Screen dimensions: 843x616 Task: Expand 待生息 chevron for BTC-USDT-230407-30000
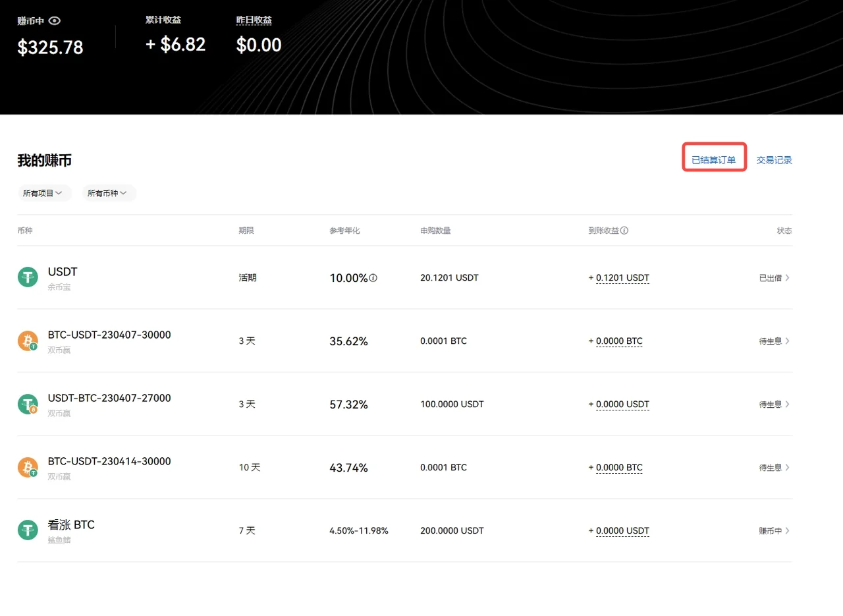pyautogui.click(x=788, y=341)
